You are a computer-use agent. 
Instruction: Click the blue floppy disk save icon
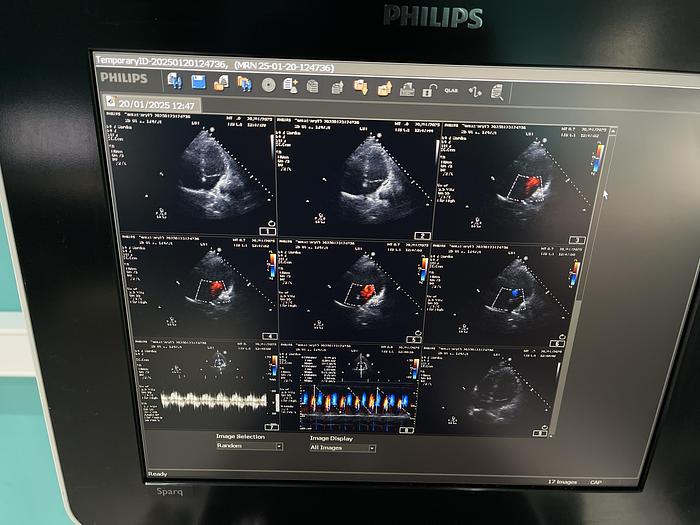tap(198, 82)
